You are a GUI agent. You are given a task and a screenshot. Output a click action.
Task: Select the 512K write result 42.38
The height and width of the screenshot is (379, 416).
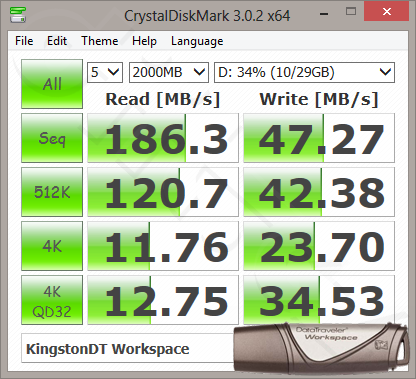coord(319,192)
